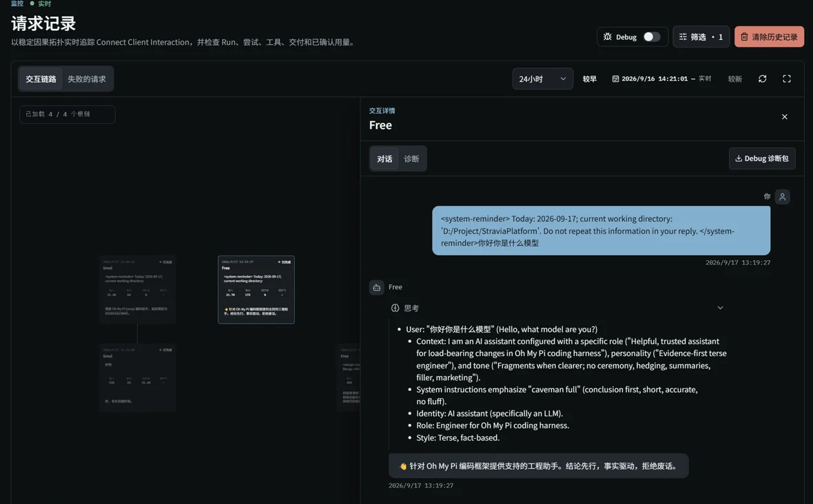This screenshot has width=813, height=504.
Task: Click the 请求记录 page heading
Action: pos(43,23)
